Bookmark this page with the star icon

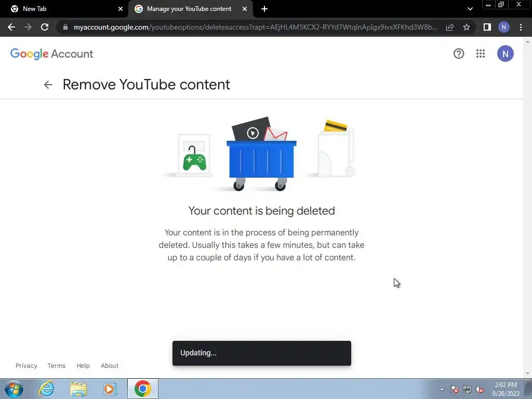coord(467,27)
